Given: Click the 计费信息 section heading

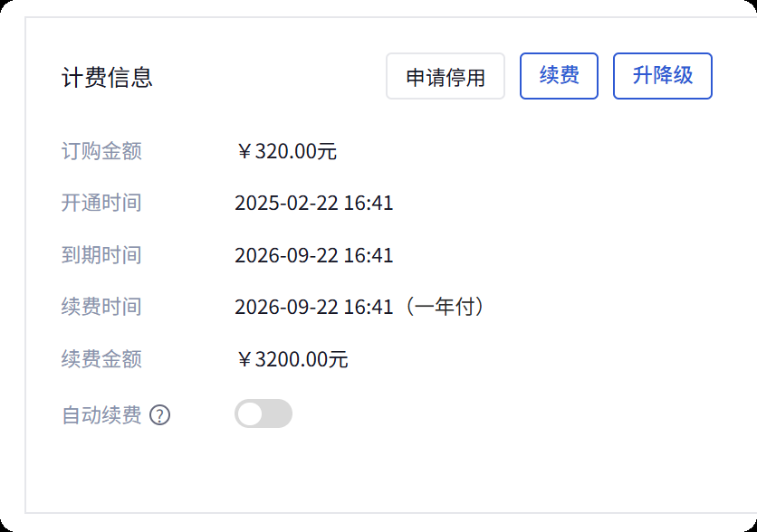Looking at the screenshot, I should (x=107, y=78).
